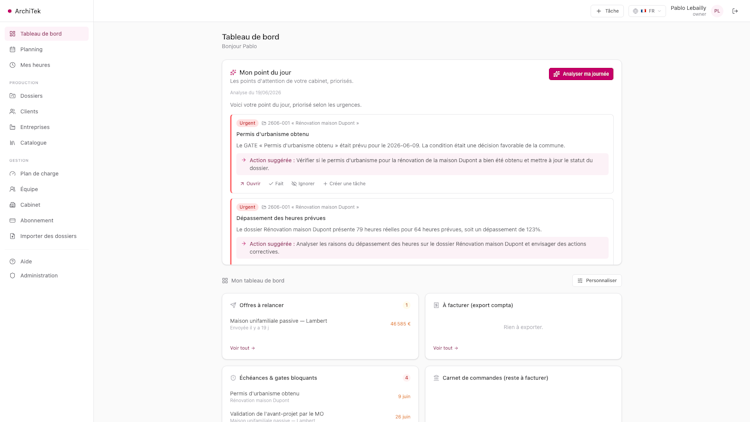Click the Analyser ma journée button
The width and height of the screenshot is (750, 422).
[581, 74]
